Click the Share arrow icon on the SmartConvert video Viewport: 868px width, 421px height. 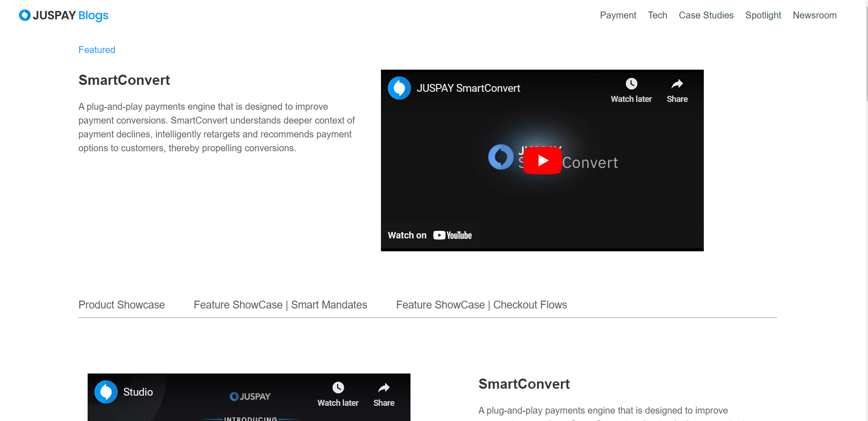677,84
